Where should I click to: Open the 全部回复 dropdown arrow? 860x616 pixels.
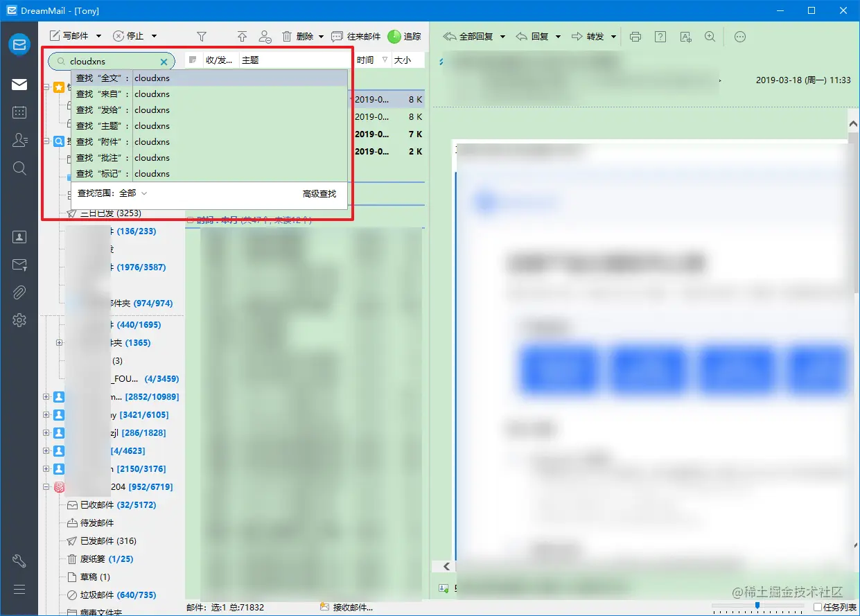coord(502,36)
